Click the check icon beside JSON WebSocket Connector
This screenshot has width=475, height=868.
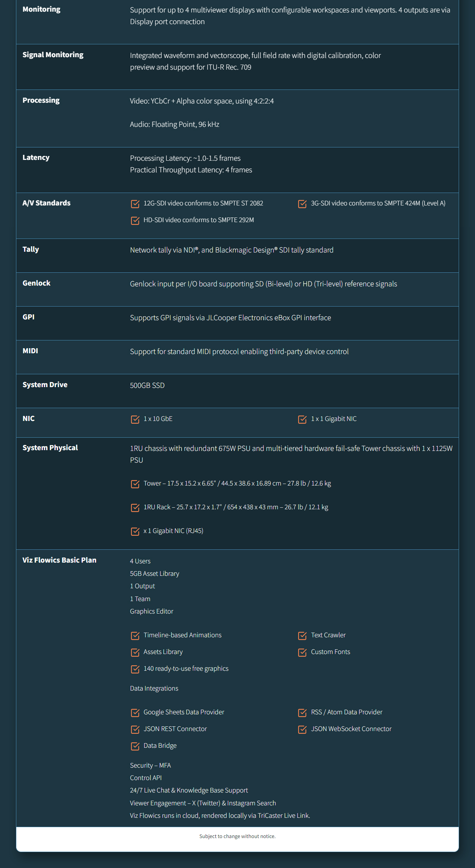(x=302, y=729)
